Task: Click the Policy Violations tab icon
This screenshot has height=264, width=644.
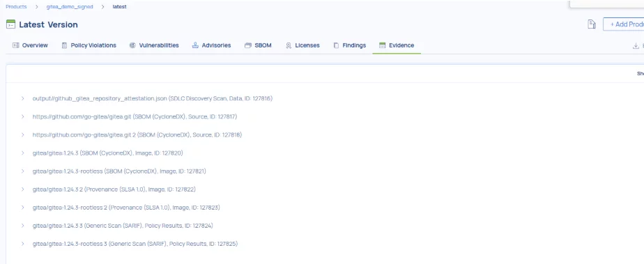Action: 64,45
